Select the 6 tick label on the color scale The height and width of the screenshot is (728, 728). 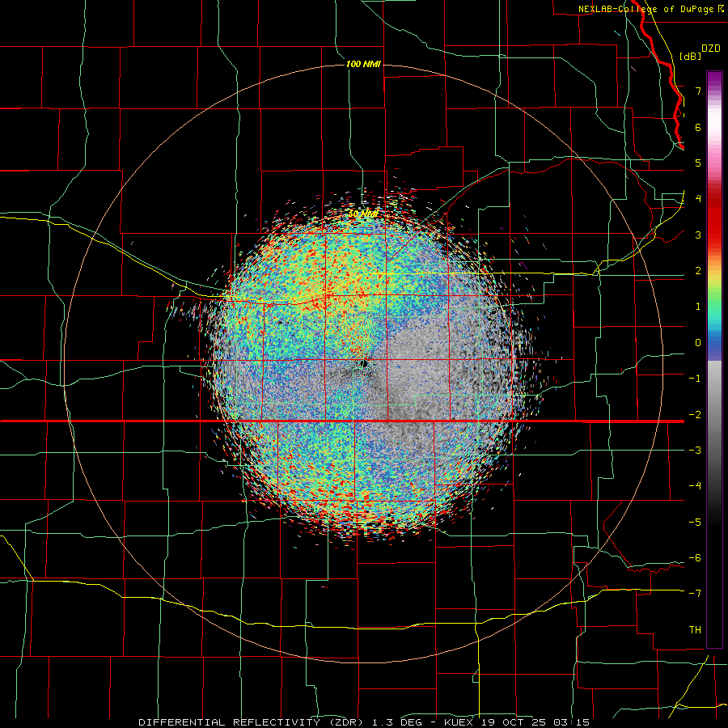698,127
